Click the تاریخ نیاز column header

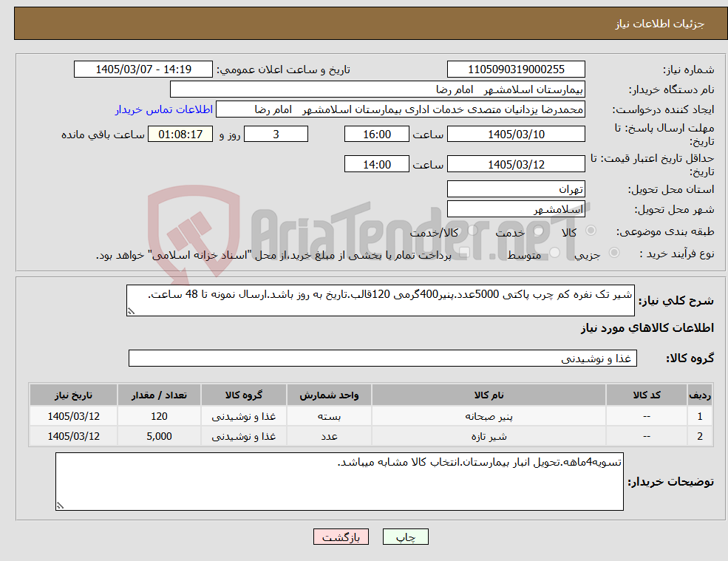tap(73, 395)
